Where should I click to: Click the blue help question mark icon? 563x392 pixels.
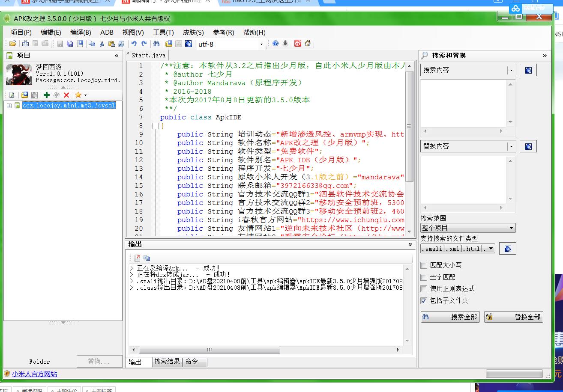(x=276, y=44)
